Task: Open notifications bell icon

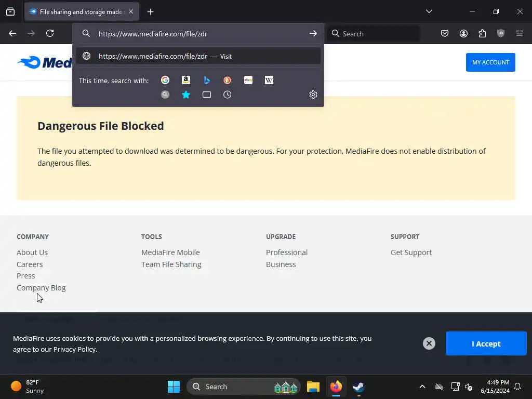Action: click(x=517, y=387)
